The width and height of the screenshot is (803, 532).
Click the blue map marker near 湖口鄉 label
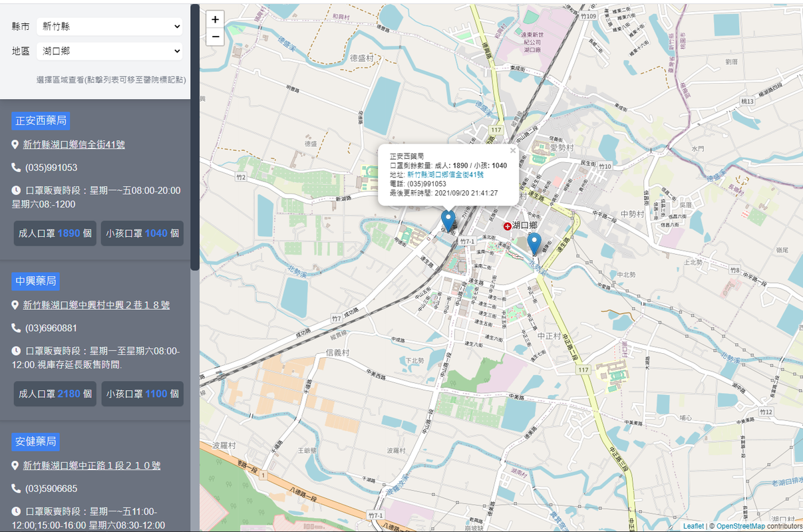534,245
